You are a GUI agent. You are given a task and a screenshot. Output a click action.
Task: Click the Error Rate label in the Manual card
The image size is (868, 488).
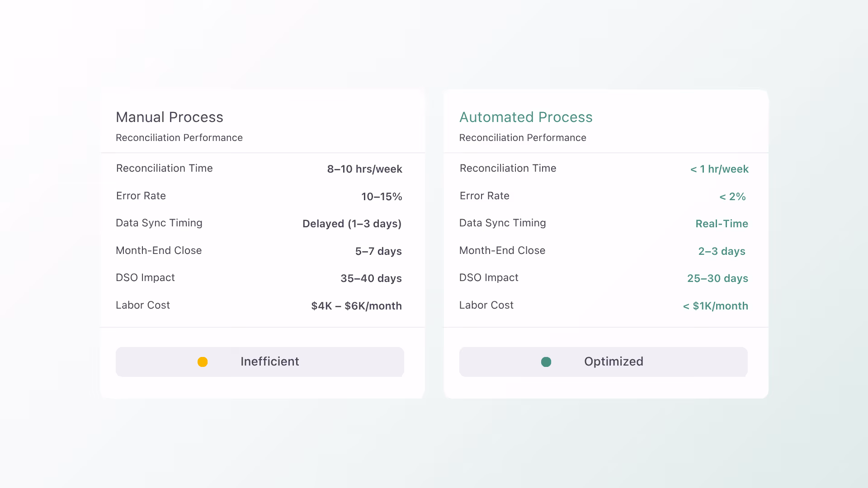[x=141, y=196]
